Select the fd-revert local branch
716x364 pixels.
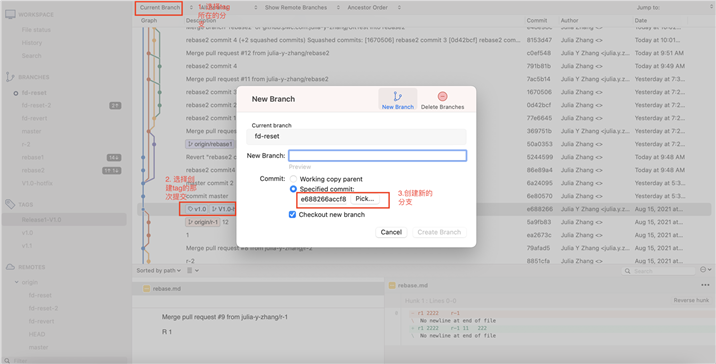pos(34,118)
